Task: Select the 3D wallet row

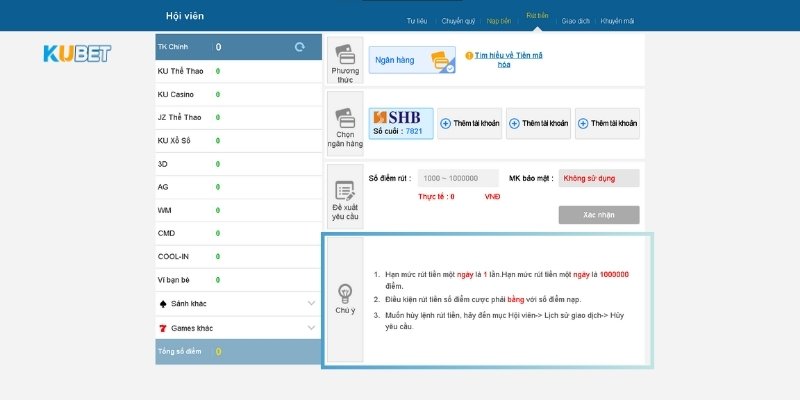Action: pos(239,164)
